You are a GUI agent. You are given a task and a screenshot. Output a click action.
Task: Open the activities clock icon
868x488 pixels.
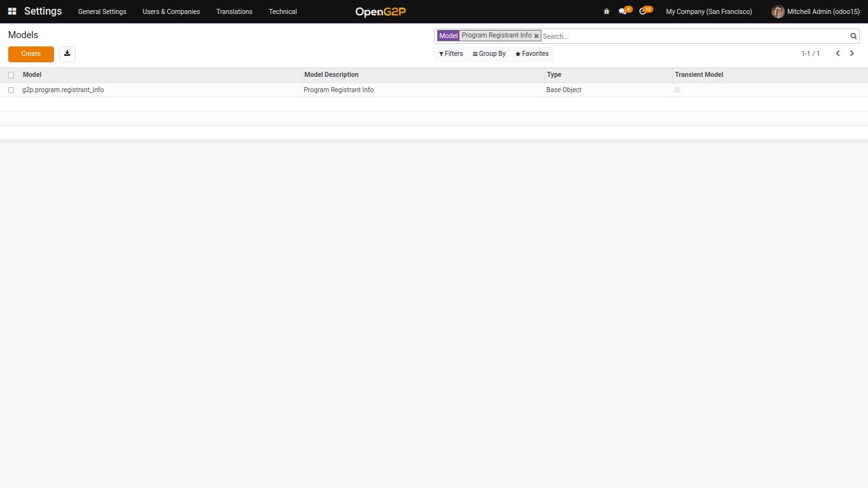click(643, 11)
